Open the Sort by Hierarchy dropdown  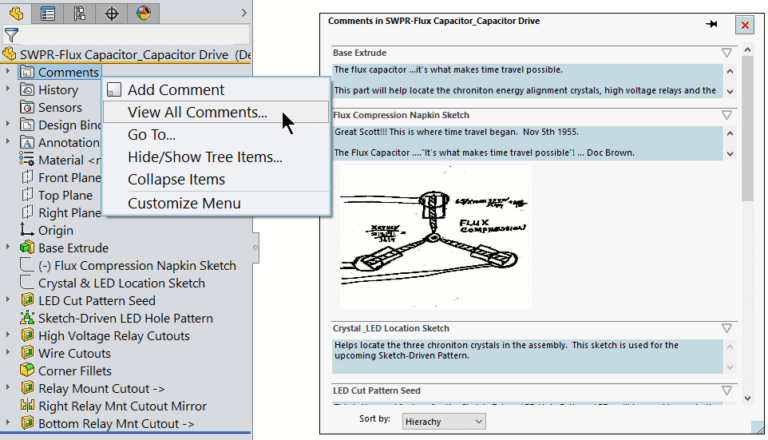click(x=442, y=422)
